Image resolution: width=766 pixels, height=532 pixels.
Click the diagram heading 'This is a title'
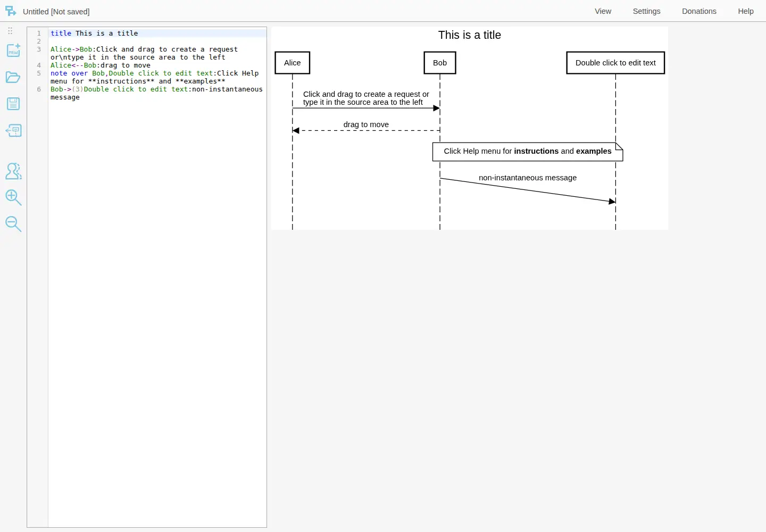tap(470, 35)
